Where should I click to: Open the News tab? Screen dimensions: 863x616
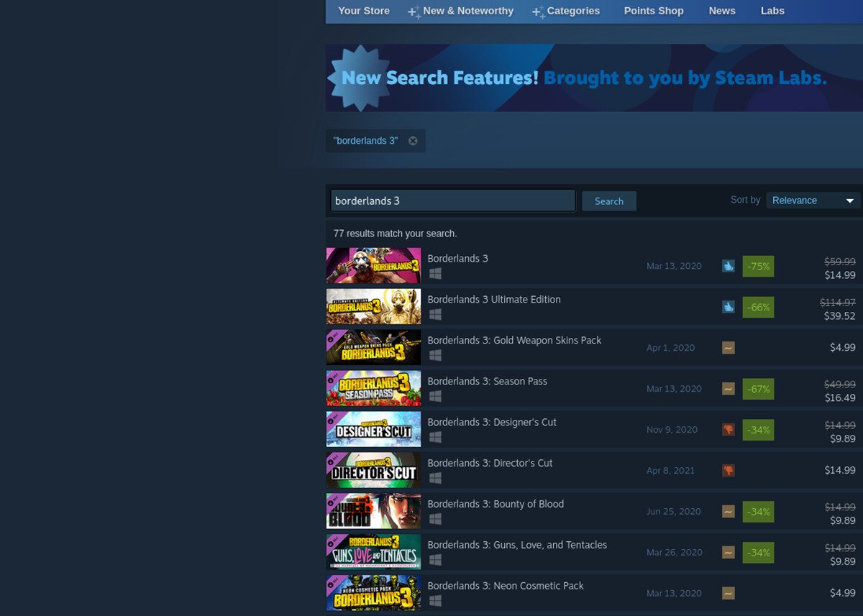722,11
